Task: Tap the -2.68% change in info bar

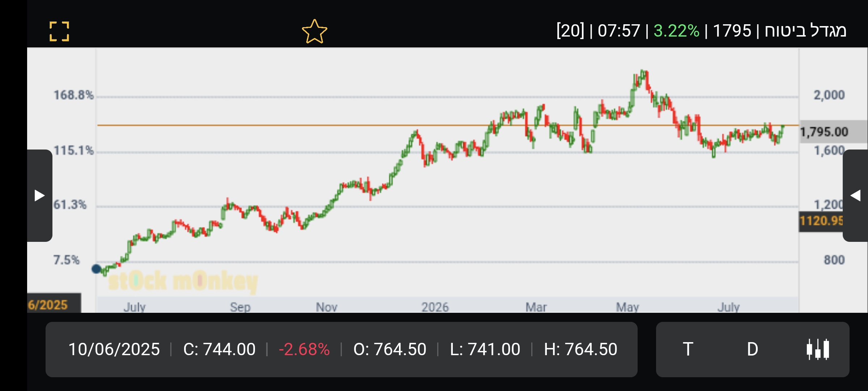Action: coord(304,349)
